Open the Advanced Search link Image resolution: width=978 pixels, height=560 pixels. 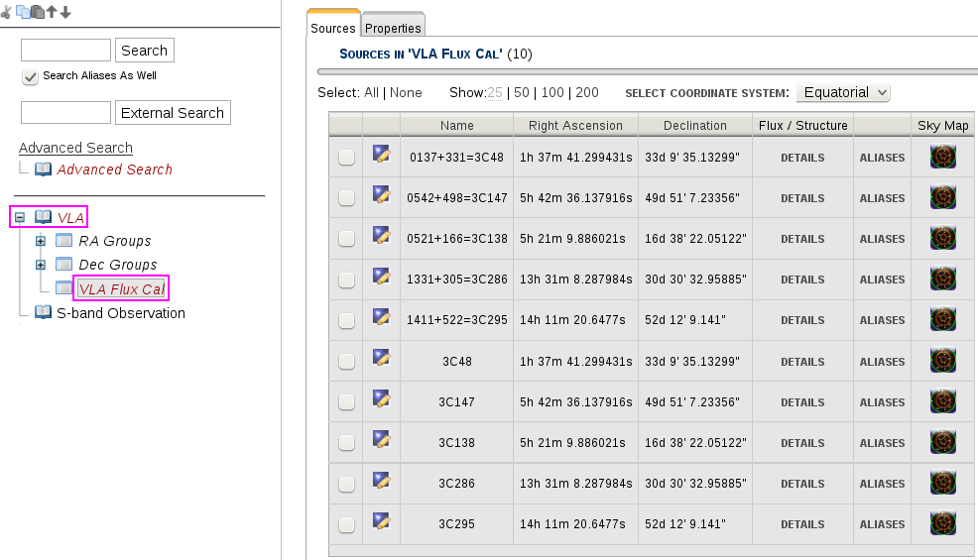coord(75,148)
